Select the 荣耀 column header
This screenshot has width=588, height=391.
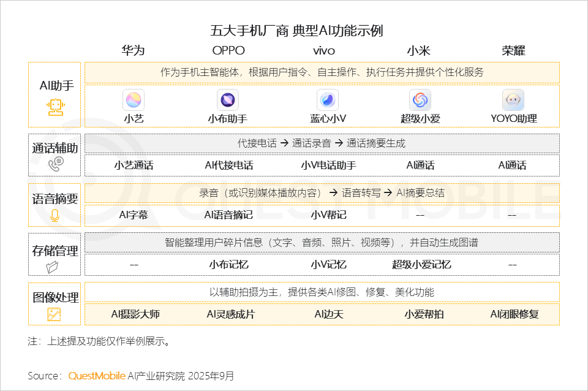pyautogui.click(x=513, y=50)
